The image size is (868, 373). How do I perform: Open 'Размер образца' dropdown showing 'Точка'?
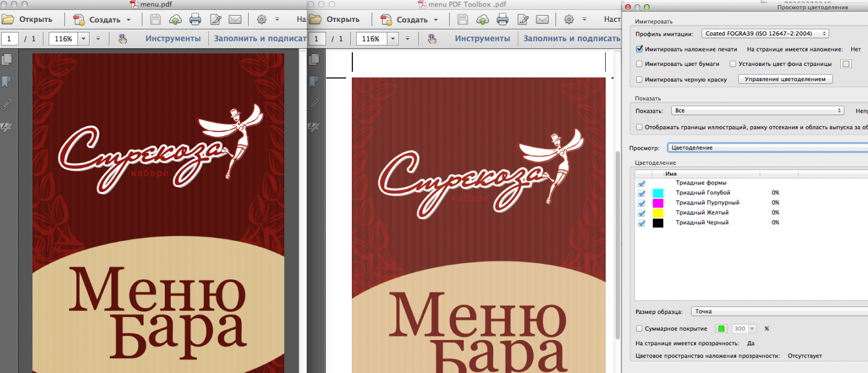779,311
